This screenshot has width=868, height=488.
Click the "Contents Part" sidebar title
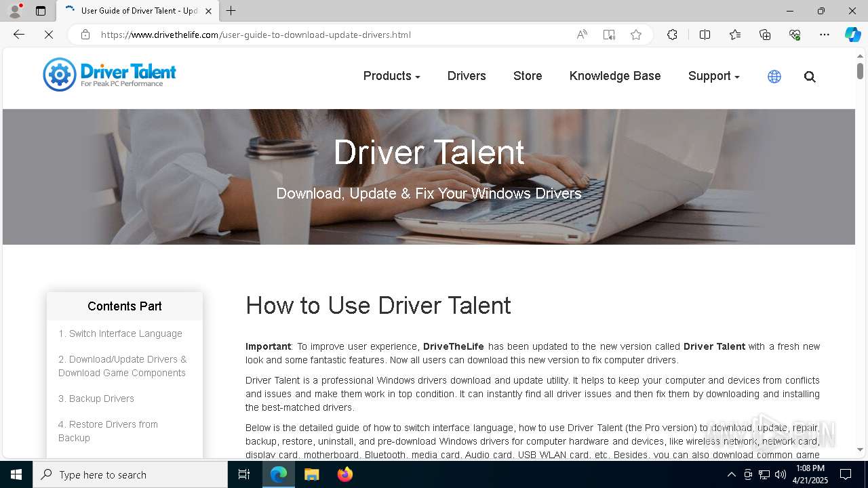[125, 306]
